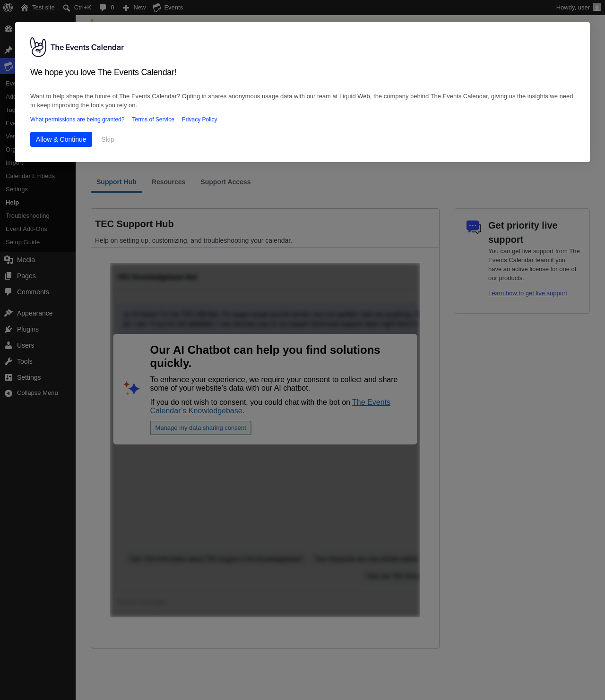Open Dashboard via the gauge icon
The width and height of the screenshot is (605, 700).
tap(9, 29)
